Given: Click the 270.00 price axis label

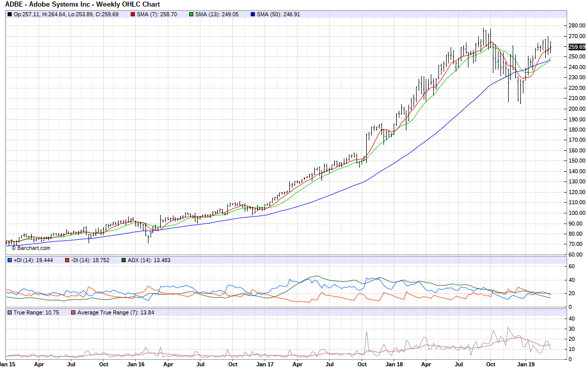Looking at the screenshot, I should pos(577,36).
